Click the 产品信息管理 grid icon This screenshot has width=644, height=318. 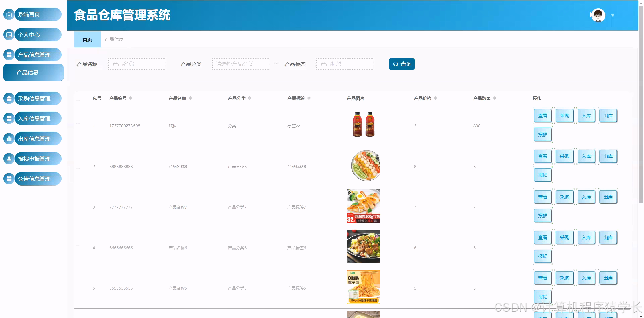pos(9,55)
